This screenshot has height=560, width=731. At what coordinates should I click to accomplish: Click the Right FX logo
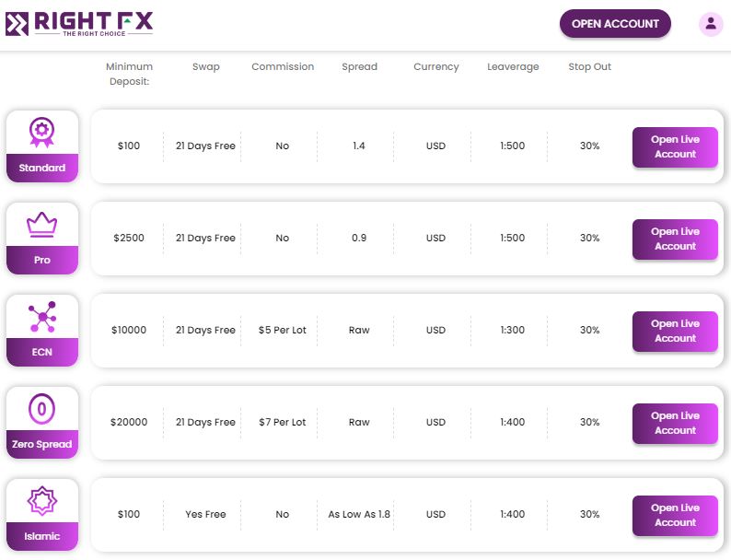(x=79, y=24)
